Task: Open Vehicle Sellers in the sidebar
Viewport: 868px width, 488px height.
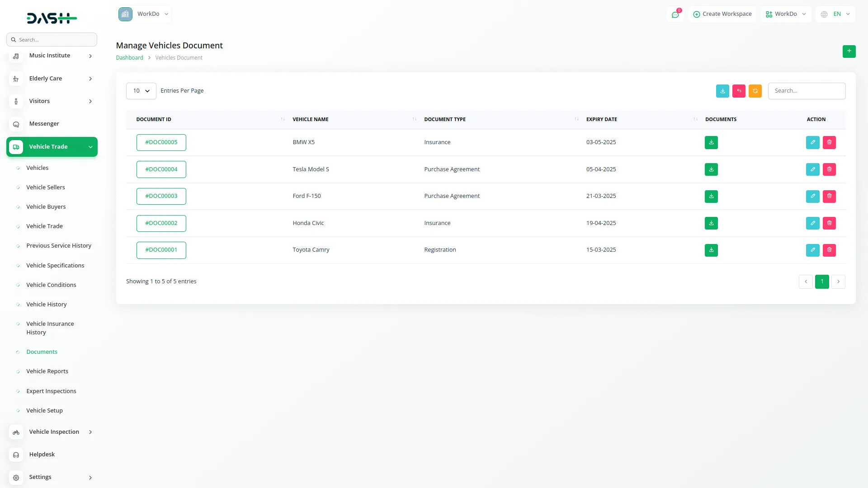Action: pyautogui.click(x=45, y=187)
